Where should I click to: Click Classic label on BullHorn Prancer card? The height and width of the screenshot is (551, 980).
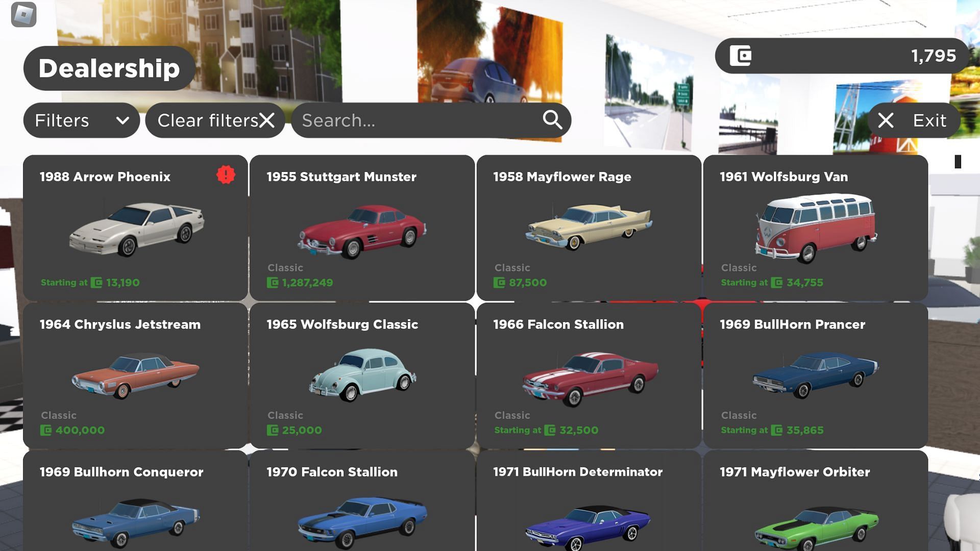pyautogui.click(x=739, y=415)
